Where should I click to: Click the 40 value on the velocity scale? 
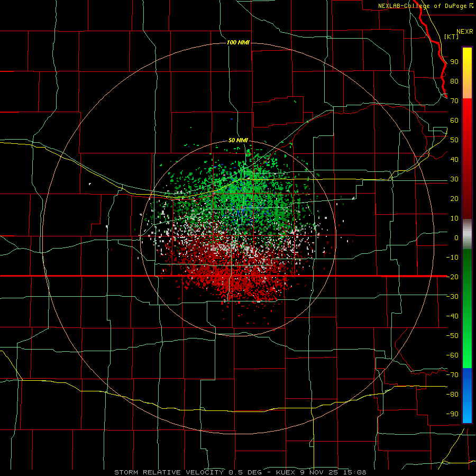coord(454,159)
